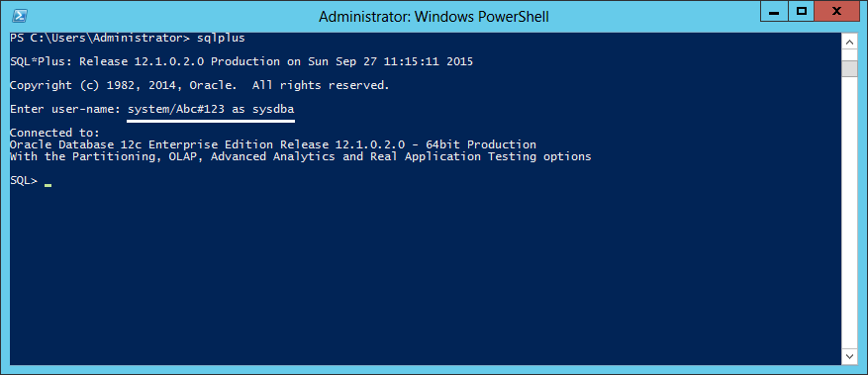Open the PowerShell icon system menu

[x=21, y=16]
